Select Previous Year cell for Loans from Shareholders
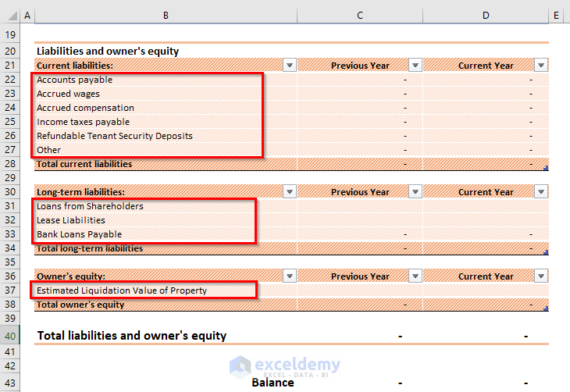570x392 pixels. click(360, 206)
